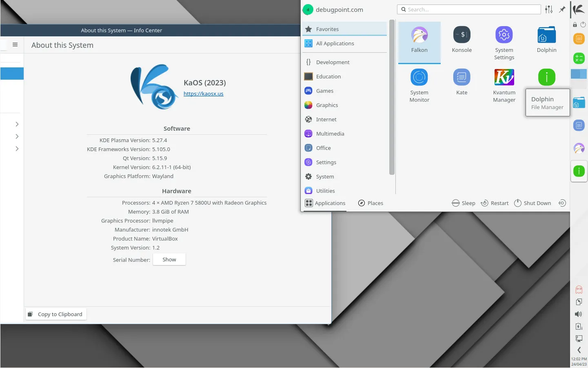588x368 pixels.
Task: Open the Internet category
Action: pos(344,119)
